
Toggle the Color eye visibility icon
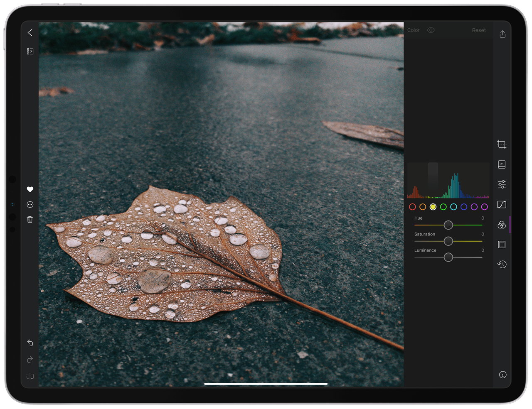(x=431, y=30)
